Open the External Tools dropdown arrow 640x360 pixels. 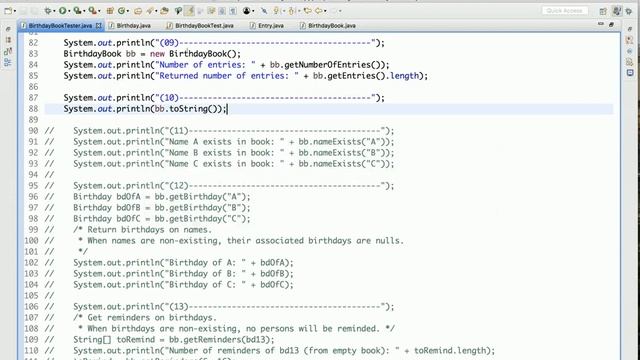99,11
